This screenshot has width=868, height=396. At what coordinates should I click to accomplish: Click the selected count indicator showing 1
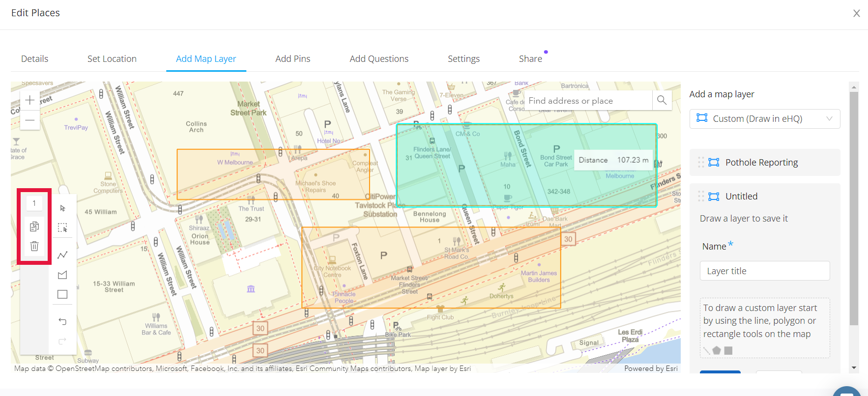[34, 203]
